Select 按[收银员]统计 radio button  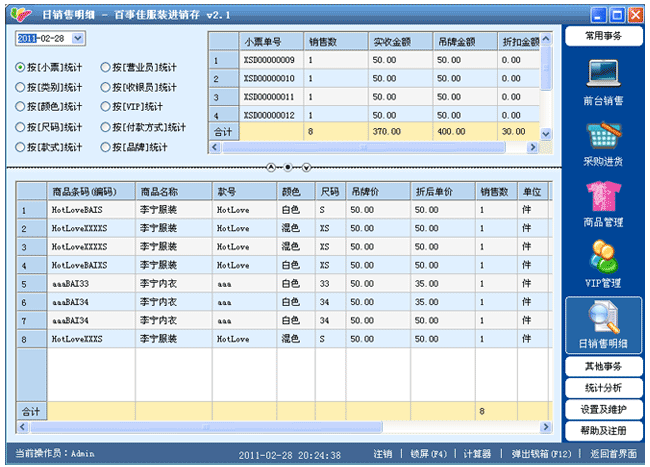pyautogui.click(x=105, y=87)
